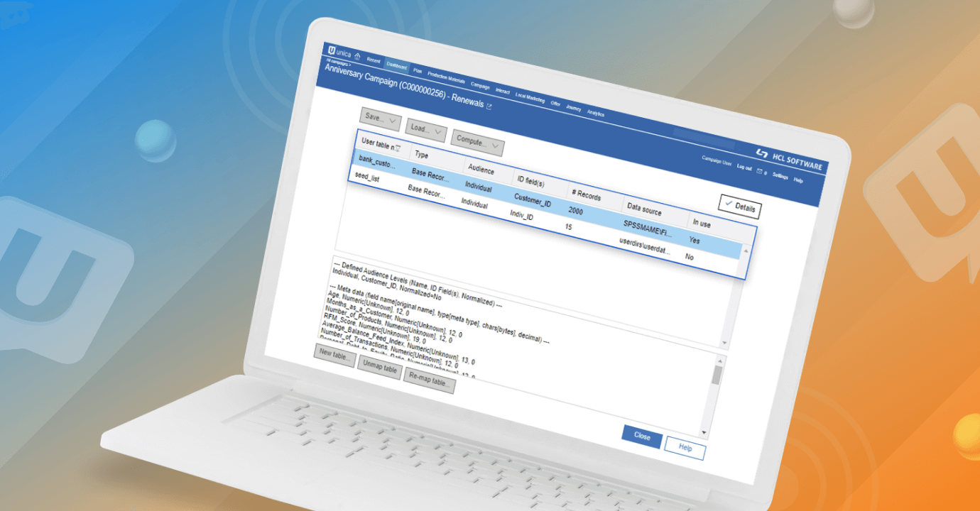Viewport: 980px width, 511px height.
Task: Open the Compute dropdown
Action: point(477,143)
